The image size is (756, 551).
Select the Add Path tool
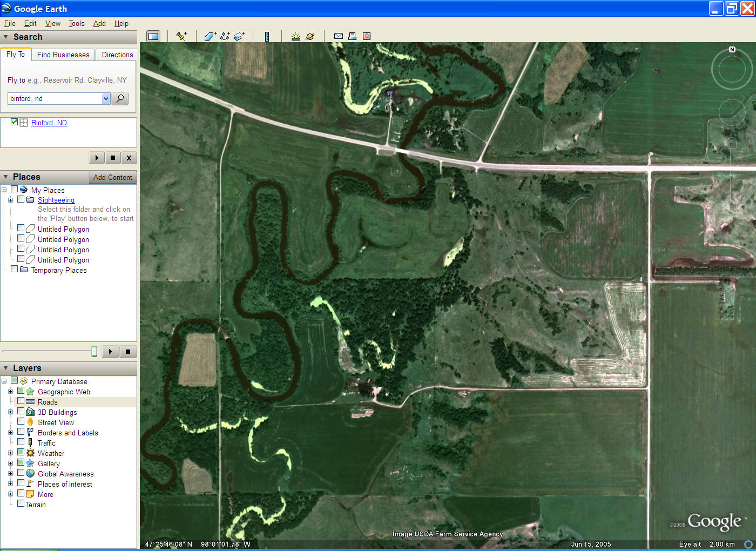coord(225,36)
